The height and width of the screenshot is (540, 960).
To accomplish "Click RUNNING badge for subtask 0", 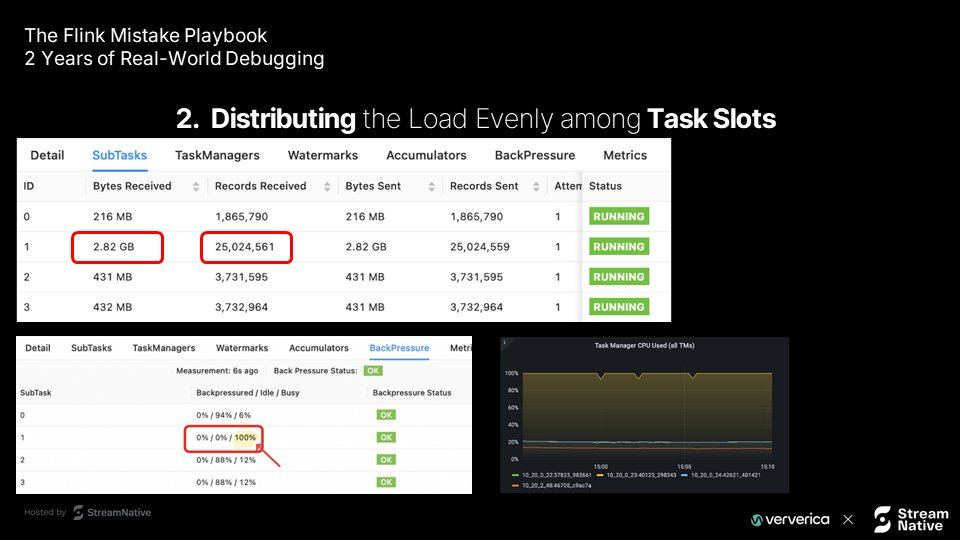I will point(619,216).
